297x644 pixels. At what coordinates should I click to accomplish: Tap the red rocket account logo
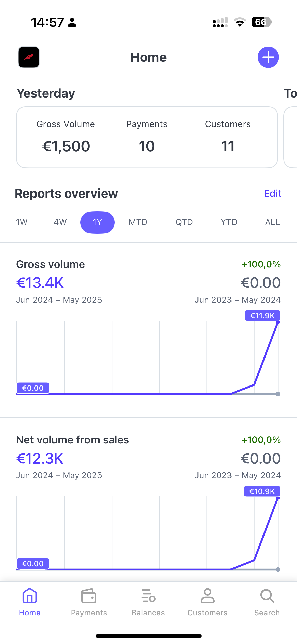click(29, 57)
